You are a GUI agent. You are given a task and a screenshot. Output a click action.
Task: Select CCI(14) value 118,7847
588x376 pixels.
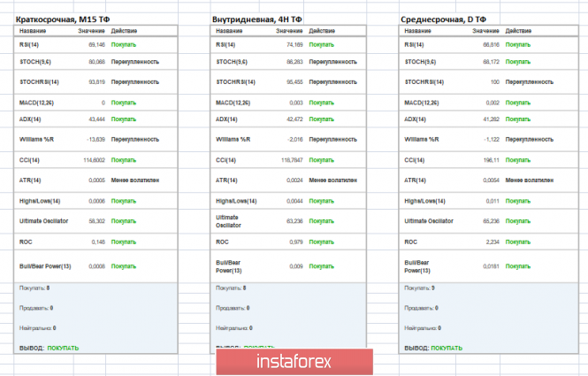(292, 160)
